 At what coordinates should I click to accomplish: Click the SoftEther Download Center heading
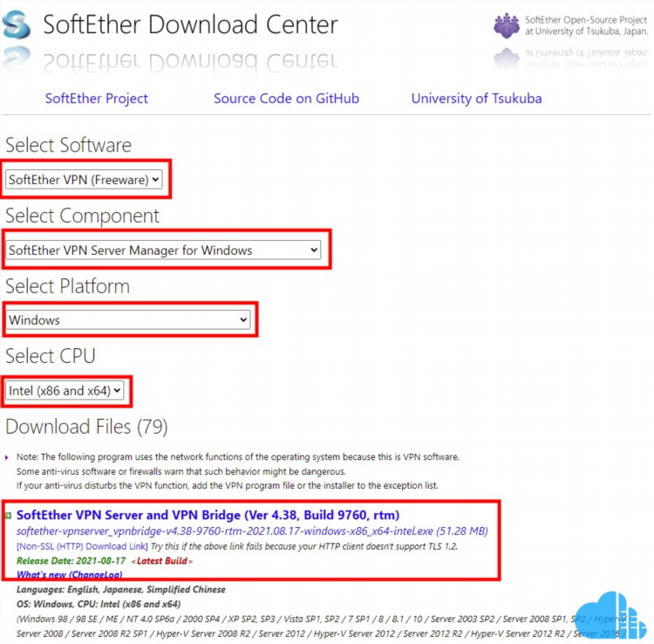(x=191, y=24)
